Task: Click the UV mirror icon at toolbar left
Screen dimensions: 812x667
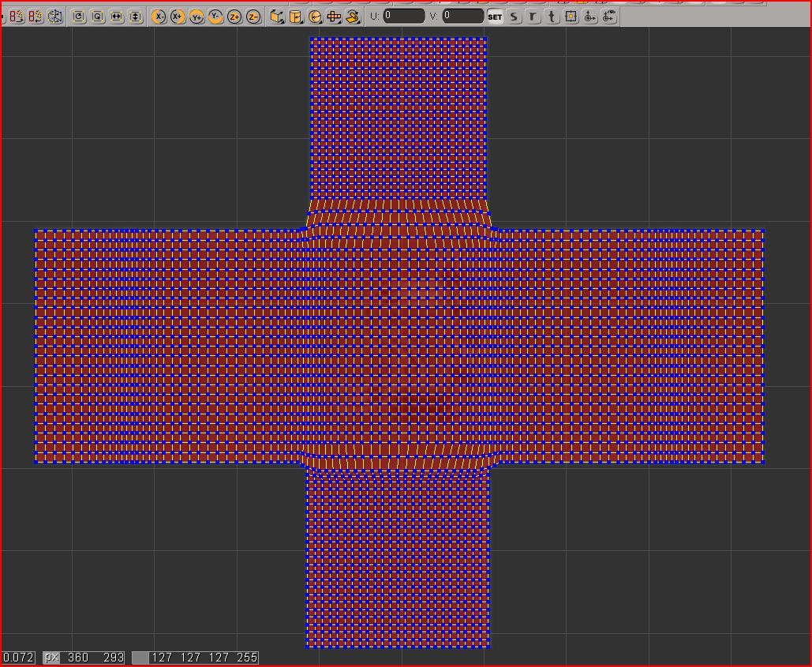Action: pyautogui.click(x=17, y=15)
